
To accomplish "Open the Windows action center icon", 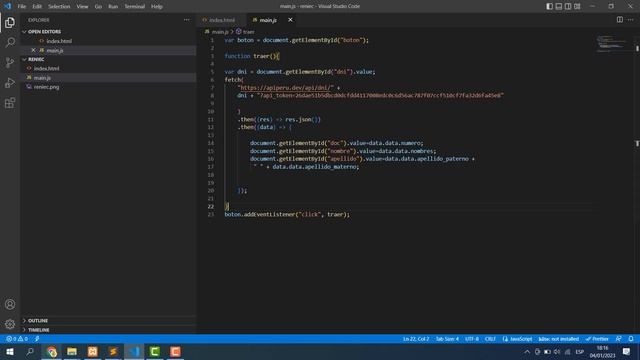I will pos(627,351).
